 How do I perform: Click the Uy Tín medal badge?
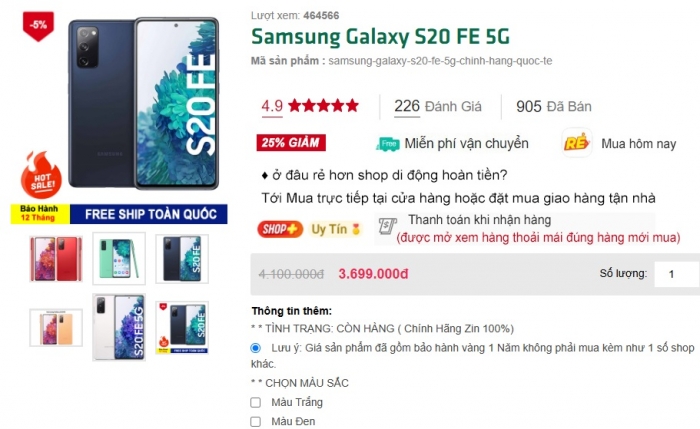coord(335,229)
